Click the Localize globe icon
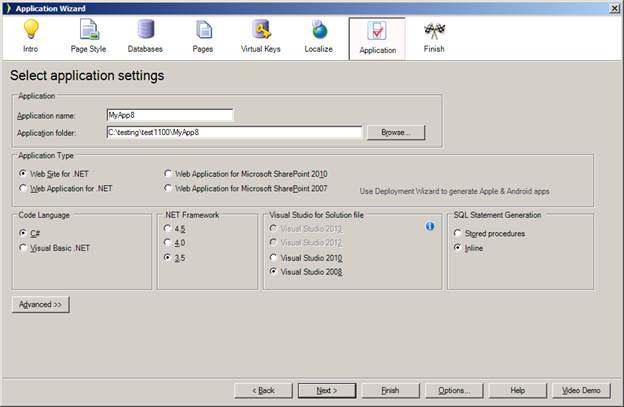The image size is (624, 407). (320, 30)
